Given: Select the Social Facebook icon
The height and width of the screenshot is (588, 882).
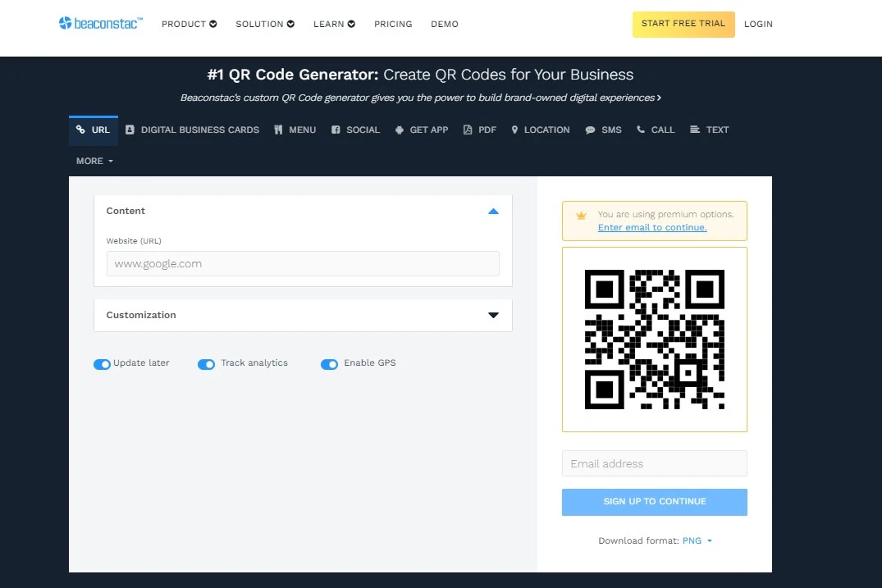Looking at the screenshot, I should 336,130.
